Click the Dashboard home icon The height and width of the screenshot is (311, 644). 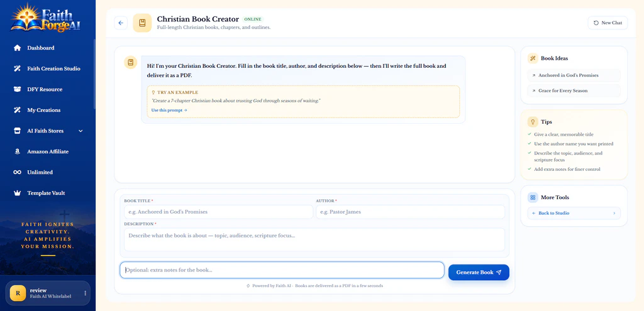[x=17, y=48]
